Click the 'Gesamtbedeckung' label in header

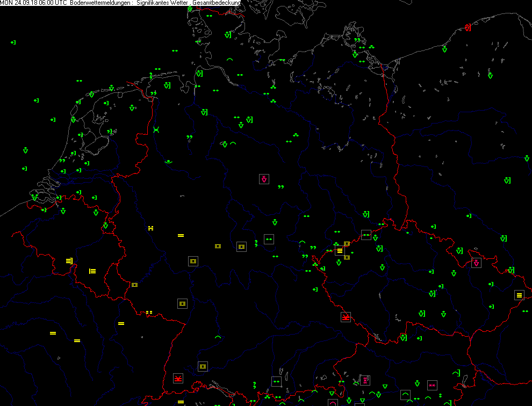217,3
